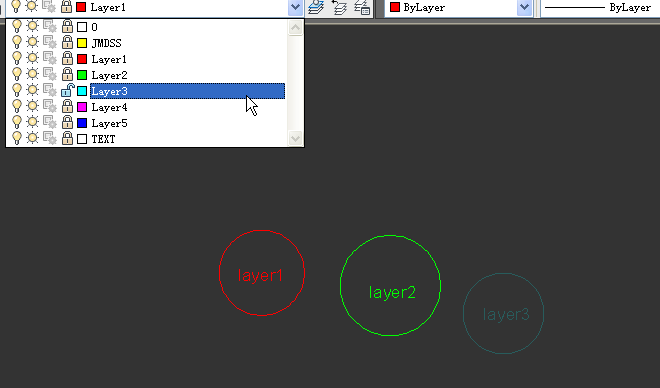The height and width of the screenshot is (388, 660).
Task: Open the ByLayer color dropdown arrow
Action: coord(524,7)
